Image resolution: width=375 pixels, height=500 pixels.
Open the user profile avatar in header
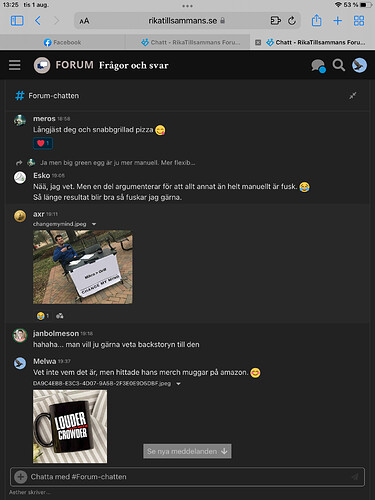(x=359, y=65)
